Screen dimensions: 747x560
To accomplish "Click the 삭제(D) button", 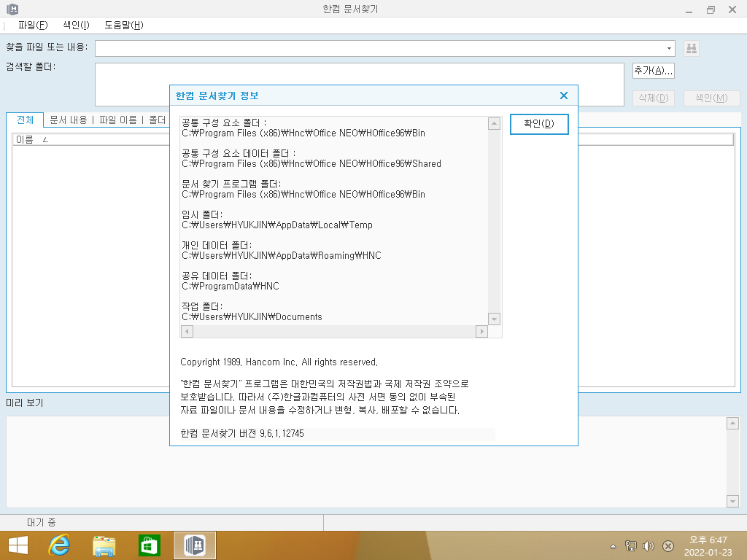I will pos(653,98).
